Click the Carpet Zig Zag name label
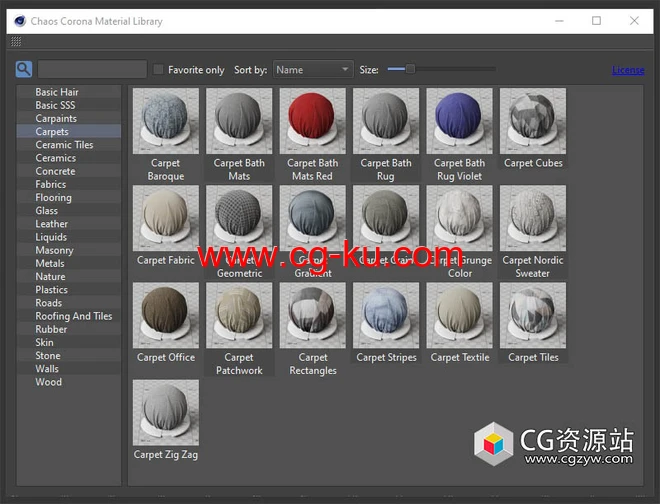660x504 pixels. click(x=166, y=455)
